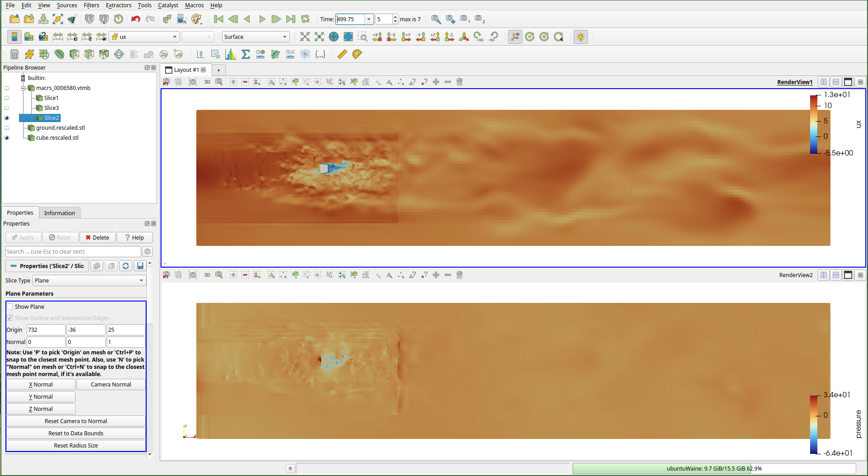Image resolution: width=868 pixels, height=476 pixels.
Task: Open the Calculator filter
Action: (x=14, y=54)
